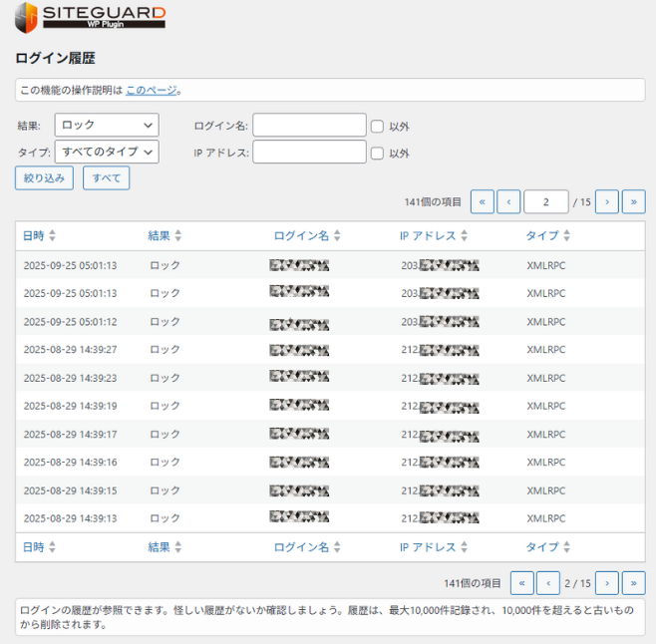Click the SiteGuard WP Plugin logo

point(90,15)
